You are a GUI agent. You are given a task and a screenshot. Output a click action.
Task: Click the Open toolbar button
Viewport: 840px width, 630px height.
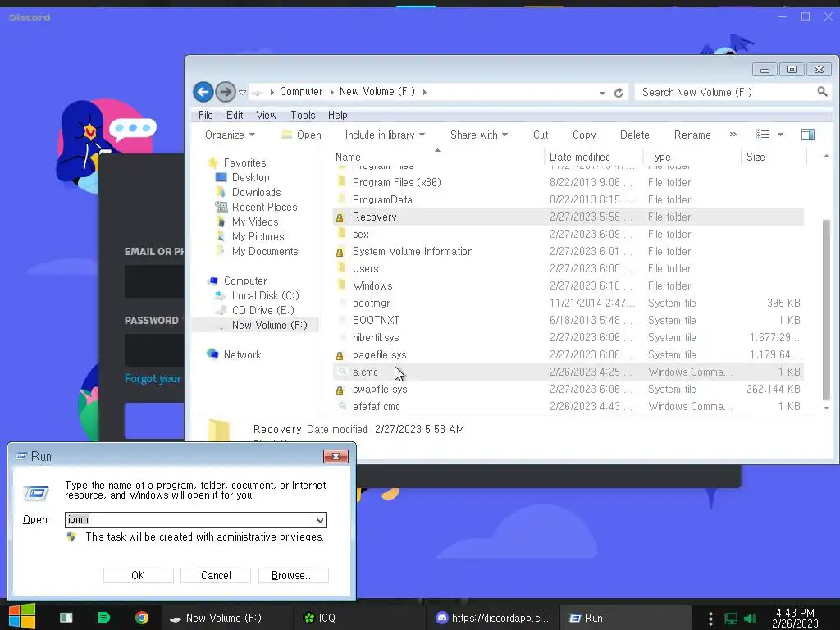coord(302,135)
